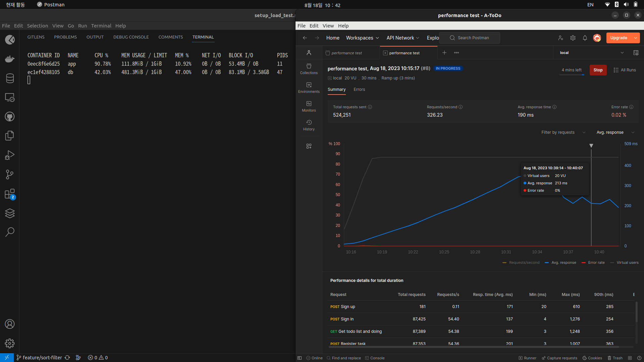The image size is (644, 362).
Task: Click feature/sort-filter branch in status bar
Action: tap(39, 358)
